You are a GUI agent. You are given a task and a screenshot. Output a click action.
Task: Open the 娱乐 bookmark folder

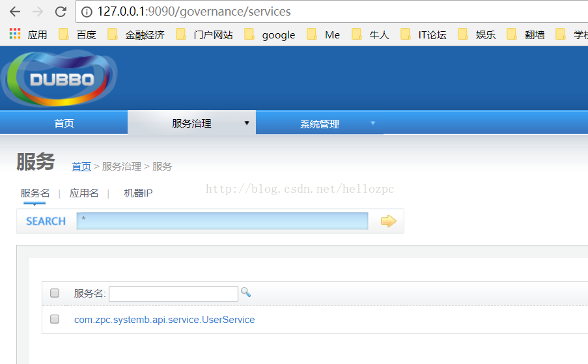[x=477, y=35]
